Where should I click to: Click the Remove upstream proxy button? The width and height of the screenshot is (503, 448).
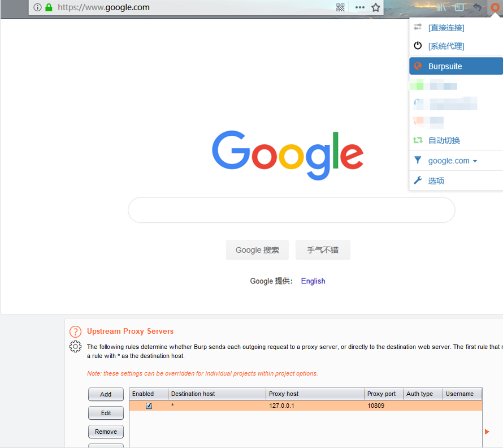[x=106, y=432]
